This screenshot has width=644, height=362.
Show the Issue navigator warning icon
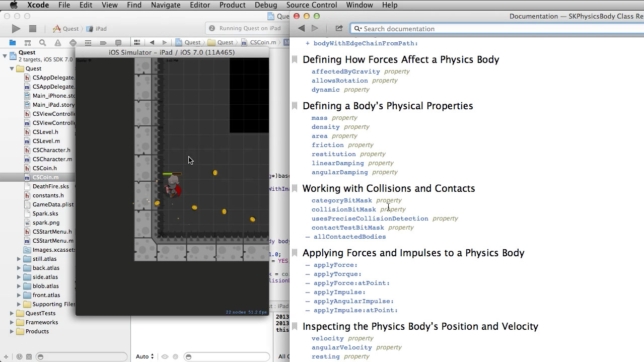point(58,43)
